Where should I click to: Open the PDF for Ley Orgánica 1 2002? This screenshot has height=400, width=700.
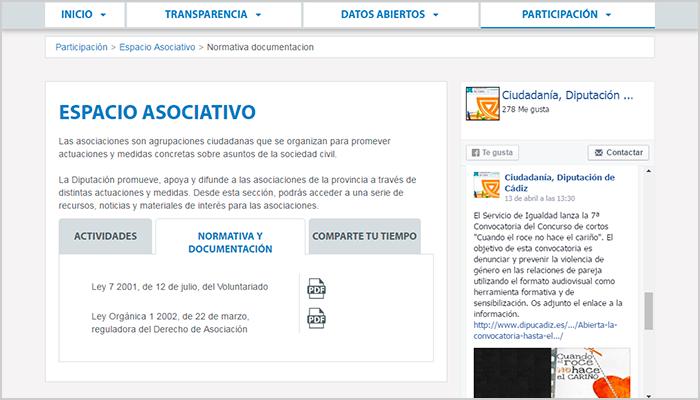pos(317,318)
